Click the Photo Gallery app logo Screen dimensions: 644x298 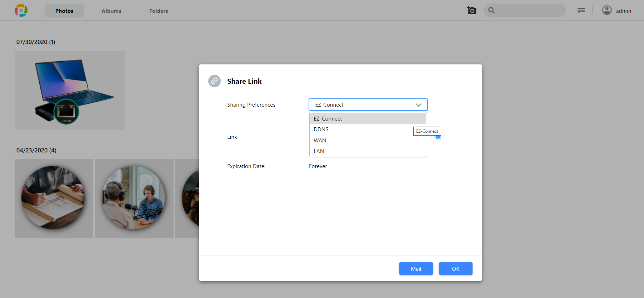point(21,10)
